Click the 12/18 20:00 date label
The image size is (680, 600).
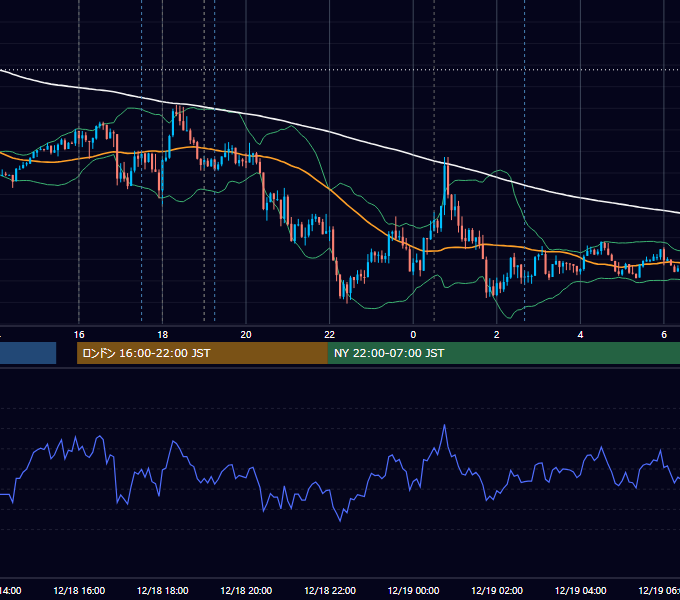[x=246, y=590]
